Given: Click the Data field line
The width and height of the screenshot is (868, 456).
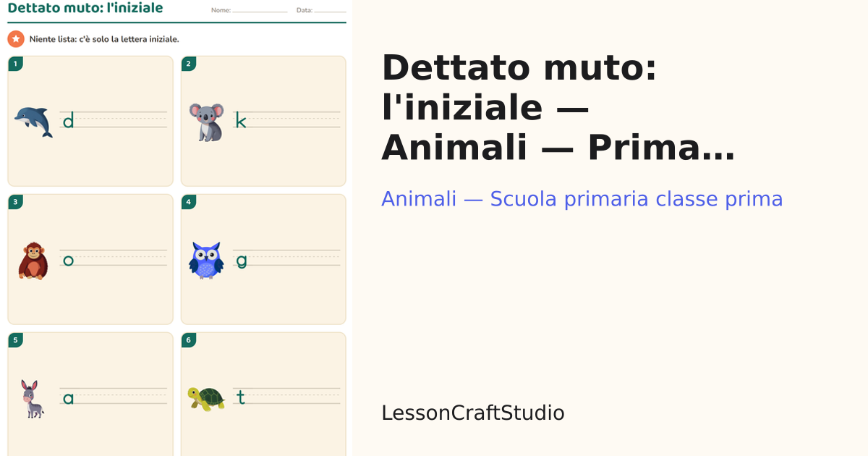Looking at the screenshot, I should coord(330,12).
